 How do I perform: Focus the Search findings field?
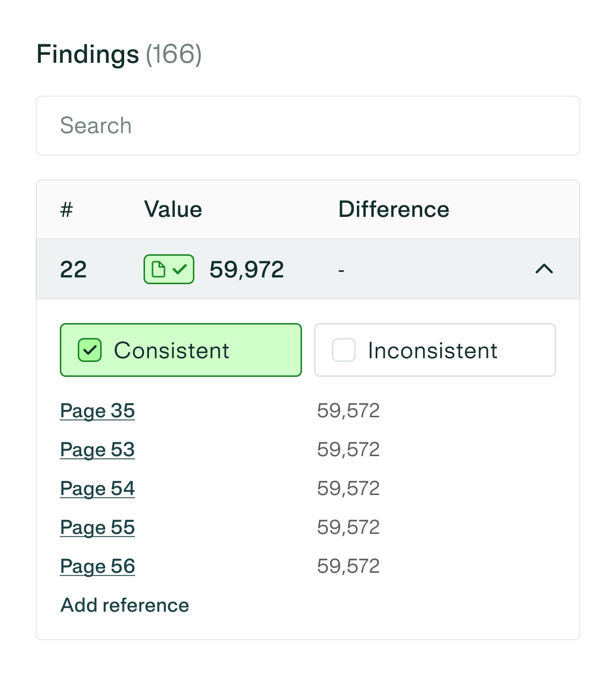(308, 126)
